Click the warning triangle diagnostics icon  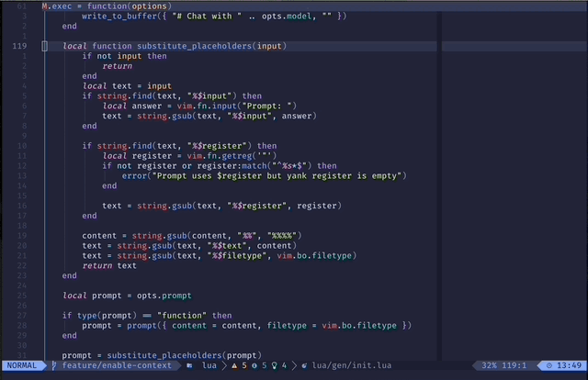click(234, 365)
